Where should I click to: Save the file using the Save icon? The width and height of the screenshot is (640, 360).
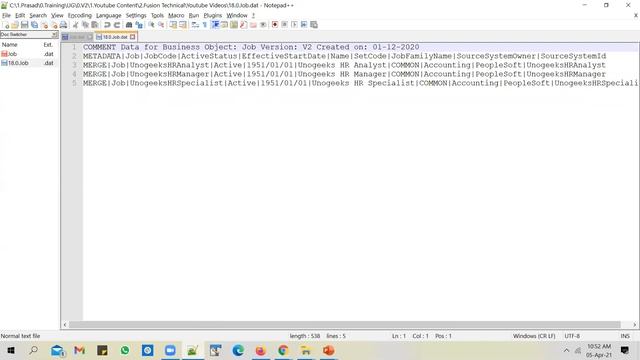click(24, 25)
